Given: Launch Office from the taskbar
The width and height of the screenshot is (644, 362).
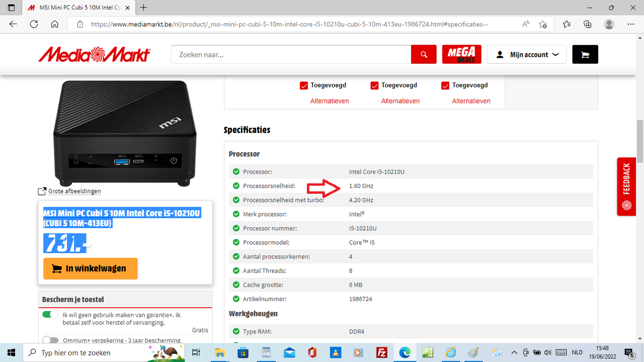Looking at the screenshot, I should coord(312,352).
